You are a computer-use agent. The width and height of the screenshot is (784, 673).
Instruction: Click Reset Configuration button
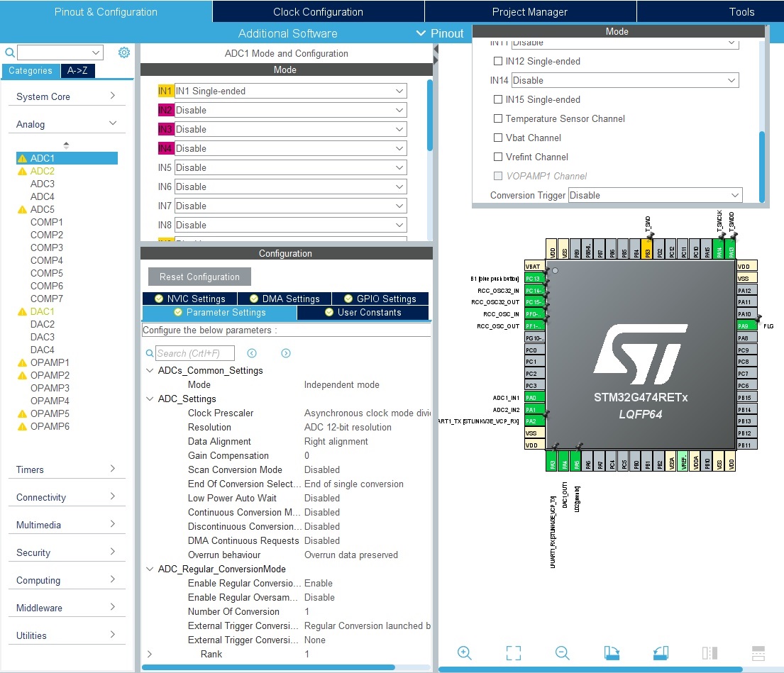(x=199, y=277)
